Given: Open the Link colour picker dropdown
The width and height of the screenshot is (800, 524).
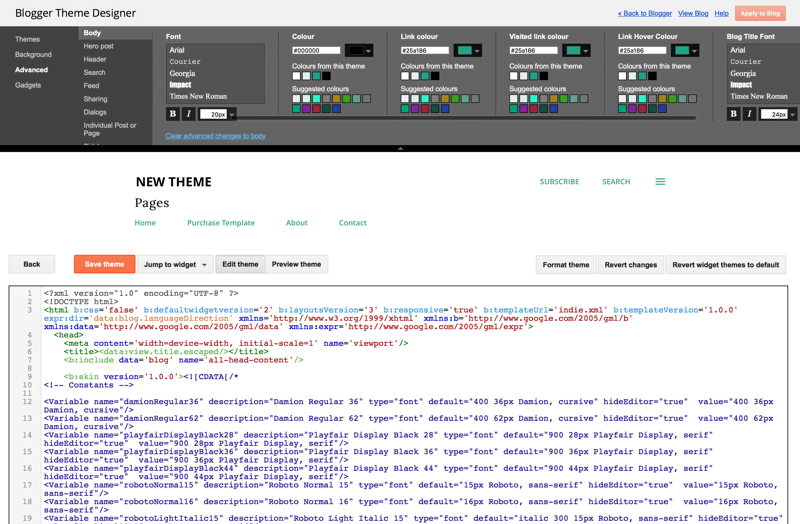Looking at the screenshot, I should coord(468,51).
